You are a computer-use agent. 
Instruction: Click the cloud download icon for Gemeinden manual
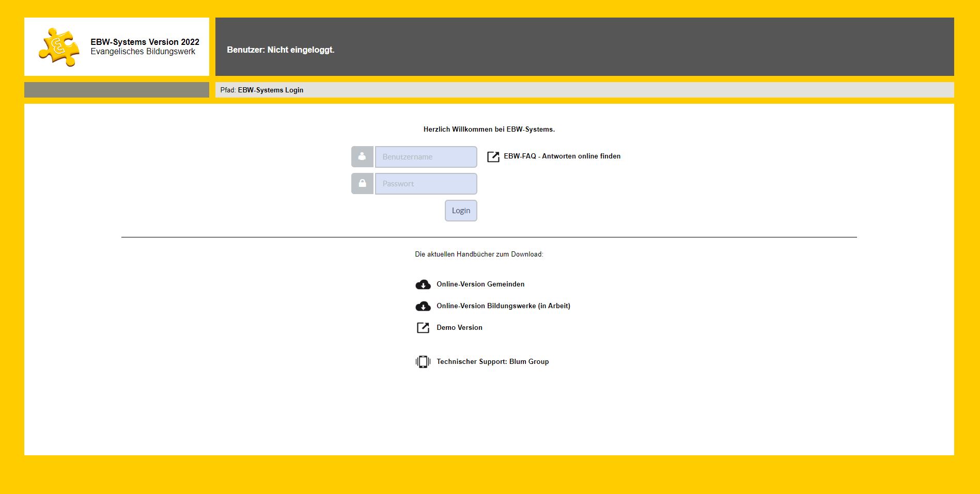point(423,284)
